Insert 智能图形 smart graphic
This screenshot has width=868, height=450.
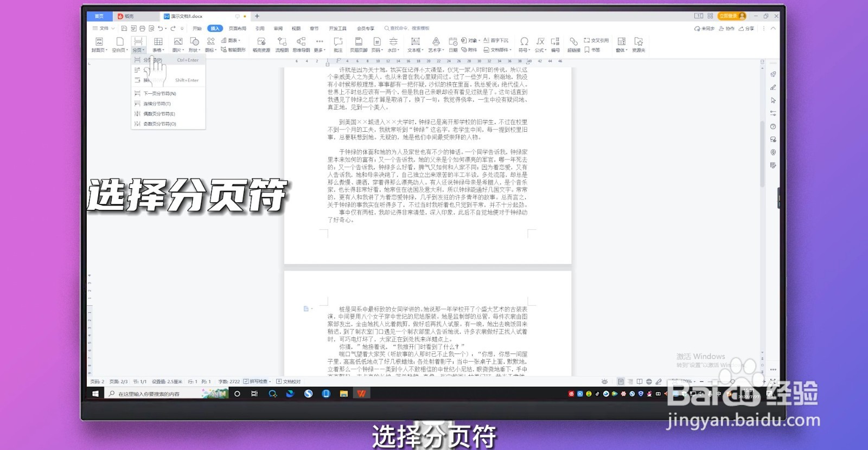click(x=233, y=49)
